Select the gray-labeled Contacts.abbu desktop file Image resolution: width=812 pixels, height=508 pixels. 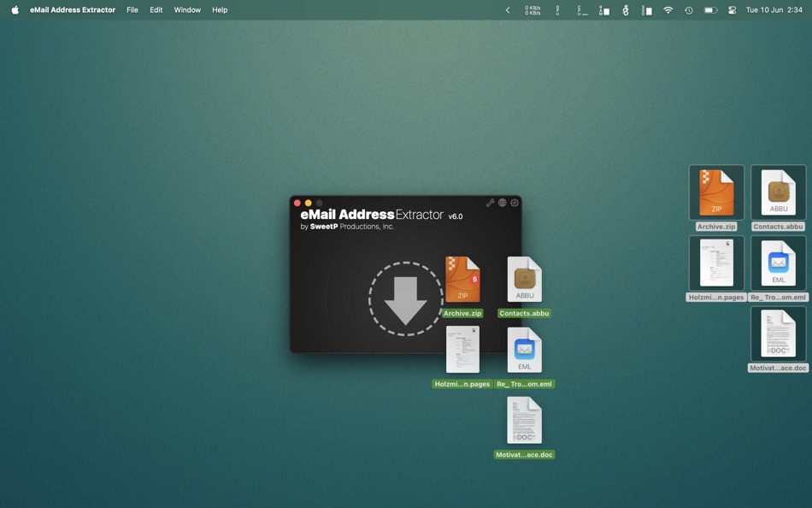(779, 198)
